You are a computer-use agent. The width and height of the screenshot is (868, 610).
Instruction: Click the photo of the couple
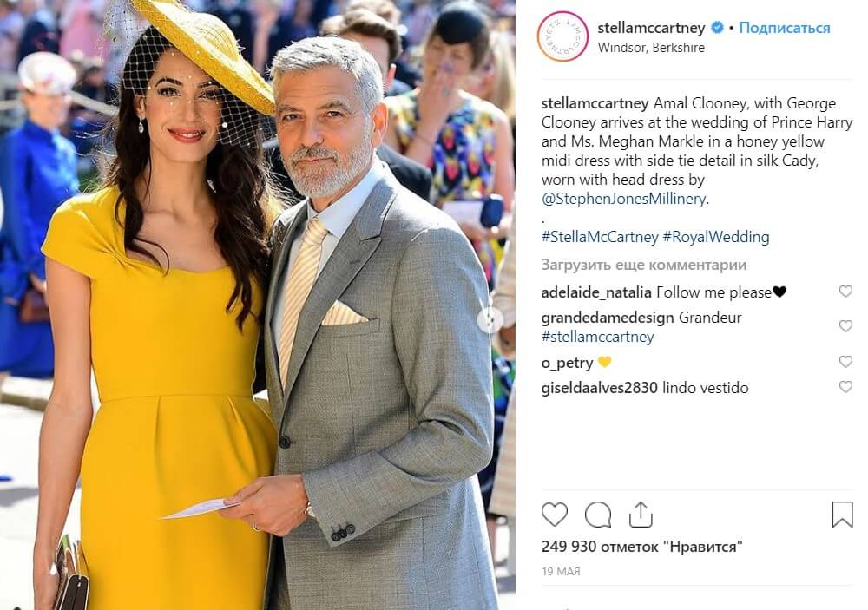pos(258,305)
